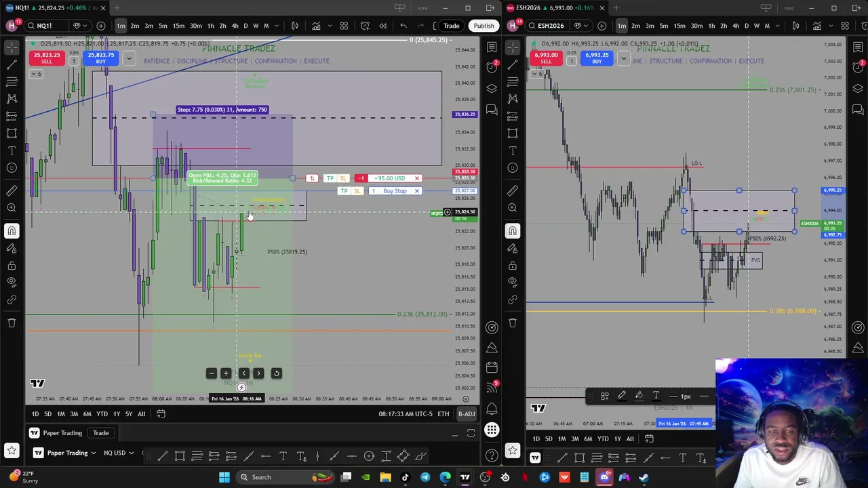
Task: Toggle hide all drawings in NQ1! sidebar
Action: tap(12, 283)
